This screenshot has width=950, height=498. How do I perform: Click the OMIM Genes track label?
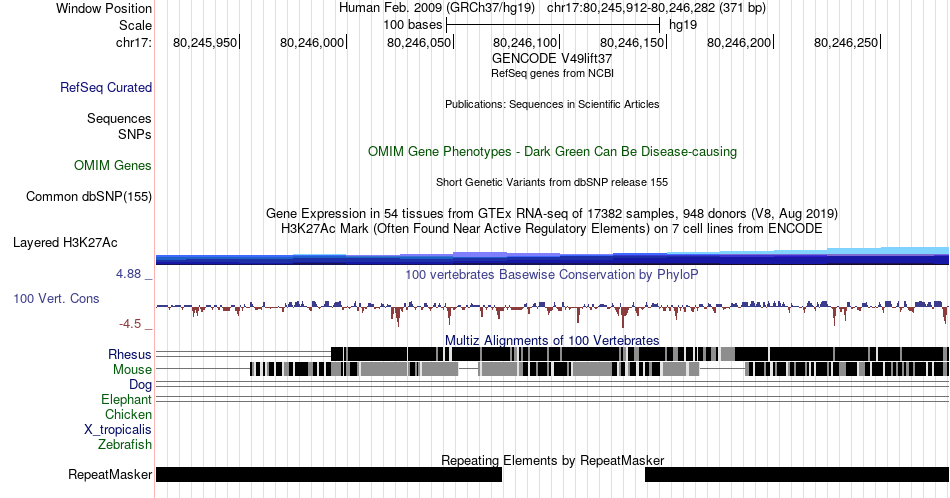tap(113, 165)
